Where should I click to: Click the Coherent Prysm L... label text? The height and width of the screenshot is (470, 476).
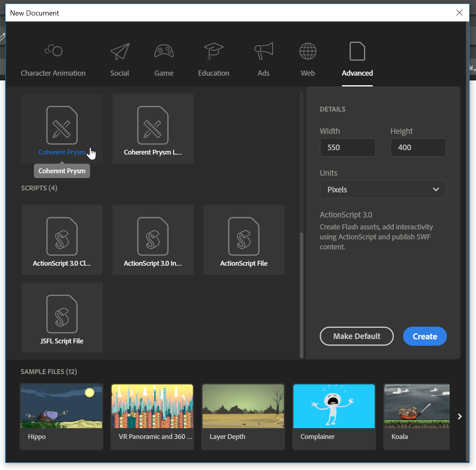tap(153, 152)
